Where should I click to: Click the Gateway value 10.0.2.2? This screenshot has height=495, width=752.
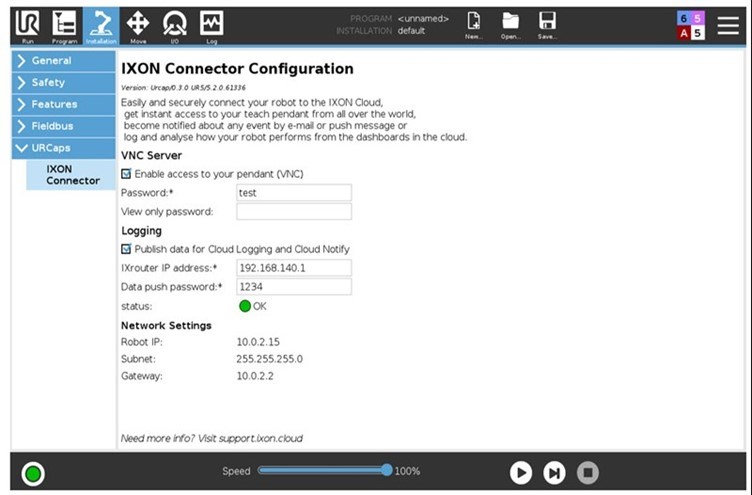pos(255,376)
